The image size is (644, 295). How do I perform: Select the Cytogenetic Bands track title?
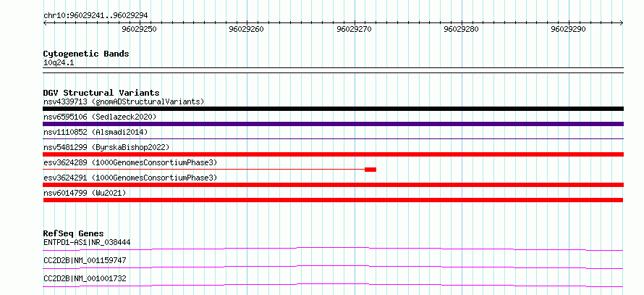86,54
